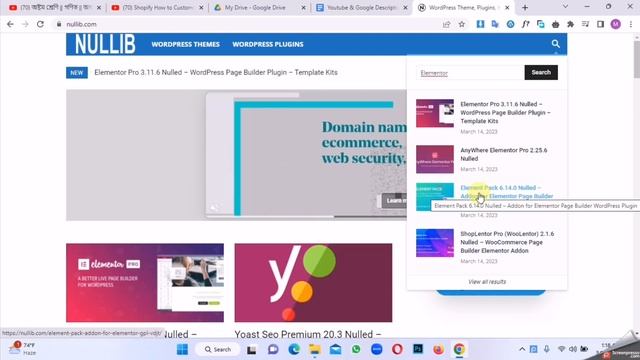Open ShopLentor Pro (WooLentor) 2.1.6 result
This screenshot has height=360, width=640.
tap(507, 242)
